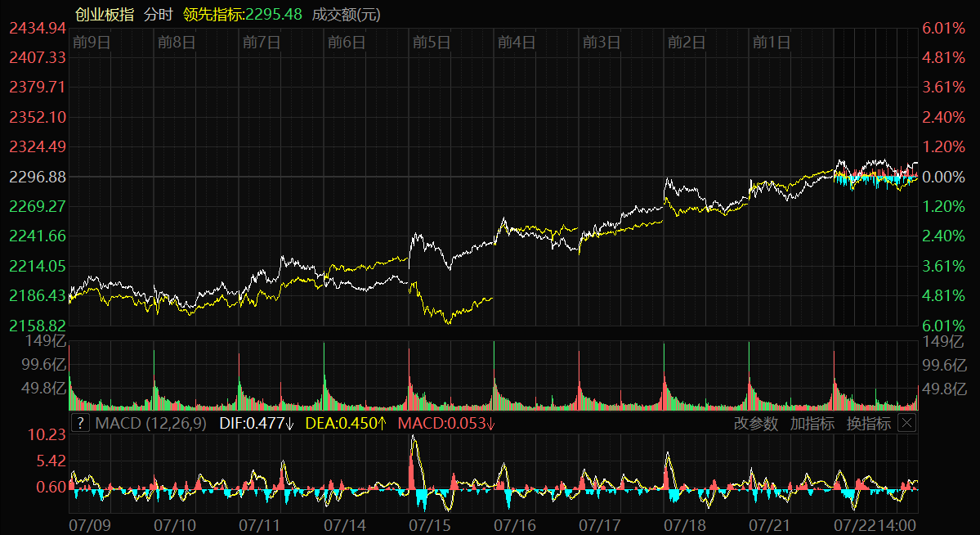
Task: Click the 创业板指 index title
Action: (105, 14)
